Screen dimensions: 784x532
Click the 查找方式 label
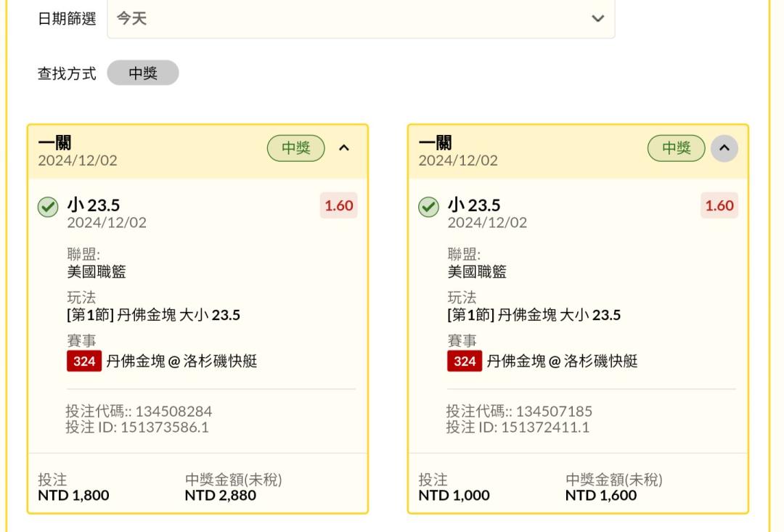[x=67, y=73]
